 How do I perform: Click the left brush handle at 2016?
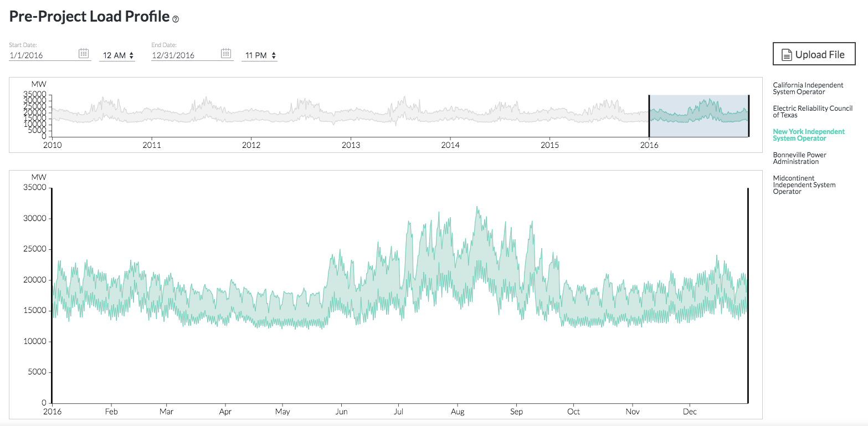click(x=649, y=115)
